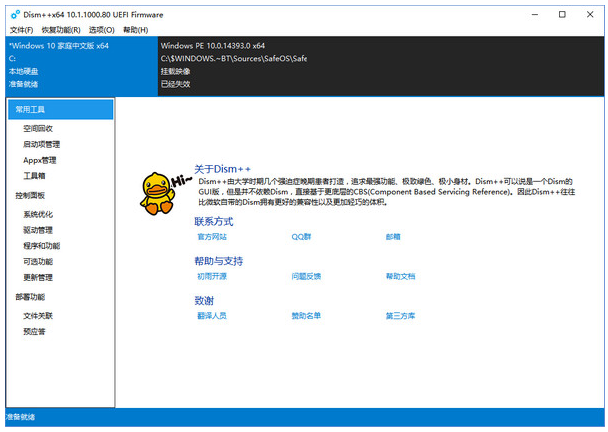
Task: Open Appx管理 in the sidebar
Action: tap(40, 160)
